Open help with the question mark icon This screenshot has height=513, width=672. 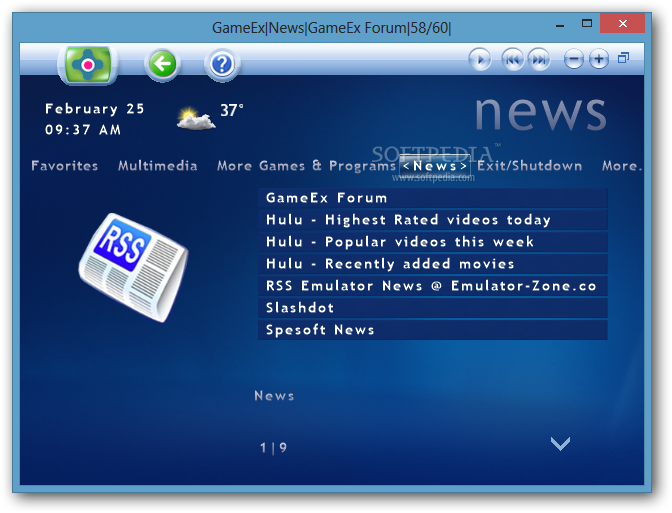pyautogui.click(x=222, y=65)
